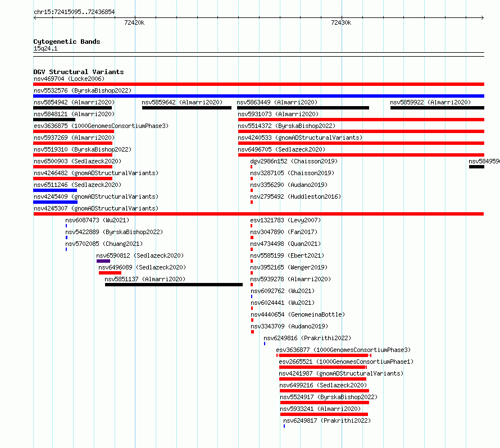Click nsv3047890 (Fan2017) label
500x448 pixels.
pyautogui.click(x=284, y=232)
